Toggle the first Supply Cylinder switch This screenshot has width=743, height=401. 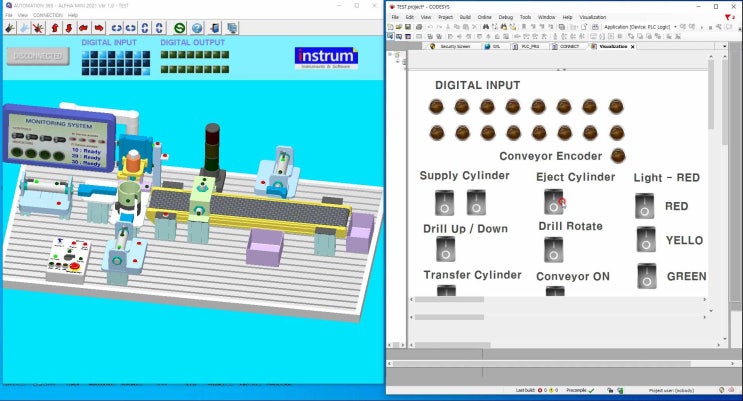point(444,202)
